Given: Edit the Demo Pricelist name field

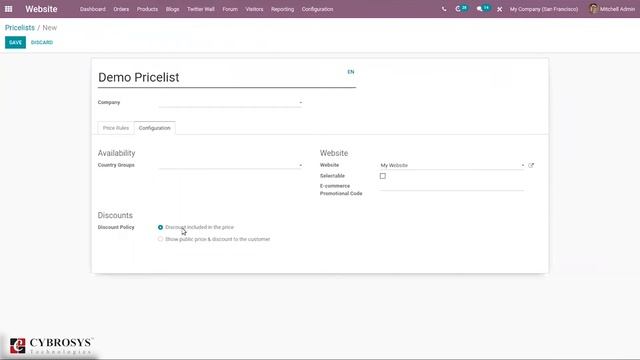Looking at the screenshot, I should [227, 78].
